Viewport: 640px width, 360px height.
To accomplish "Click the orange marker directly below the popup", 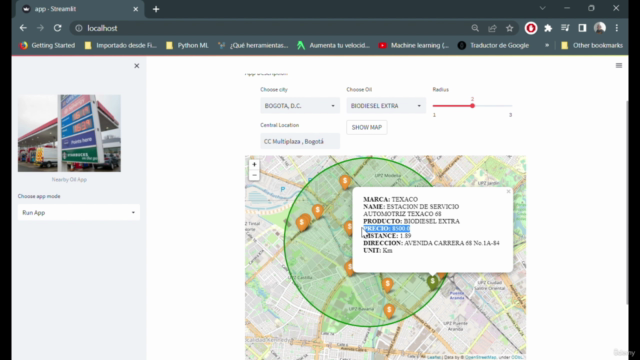I will pyautogui.click(x=387, y=284).
